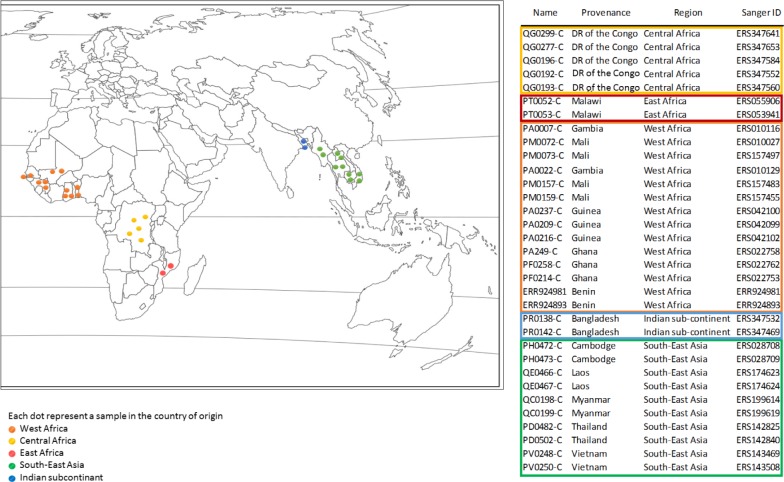Click the yellow Central Africa legend dot
Viewport: 784px width, 482px height.
[x=12, y=440]
